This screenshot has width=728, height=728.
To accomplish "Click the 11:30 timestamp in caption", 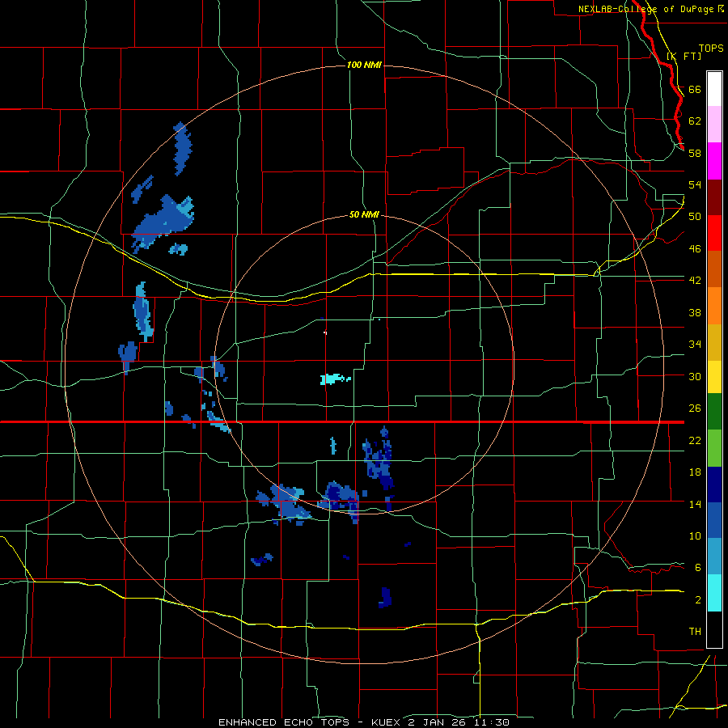I will pyautogui.click(x=492, y=722).
